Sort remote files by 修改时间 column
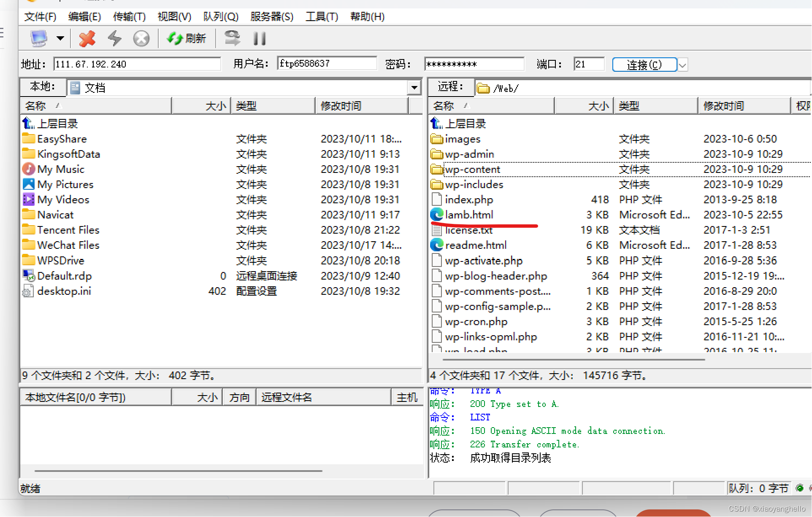Screen dimensions: 812x517 pyautogui.click(x=744, y=106)
